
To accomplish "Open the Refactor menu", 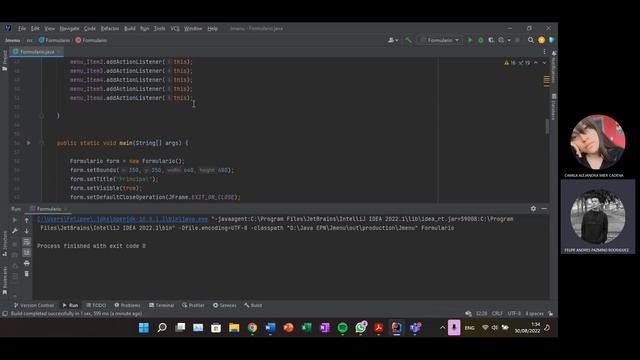I will [x=110, y=28].
